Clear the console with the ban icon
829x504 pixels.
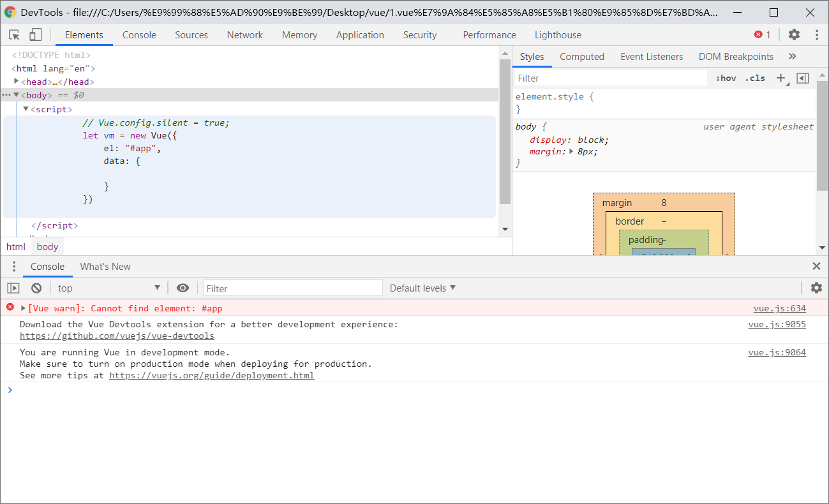pos(36,288)
